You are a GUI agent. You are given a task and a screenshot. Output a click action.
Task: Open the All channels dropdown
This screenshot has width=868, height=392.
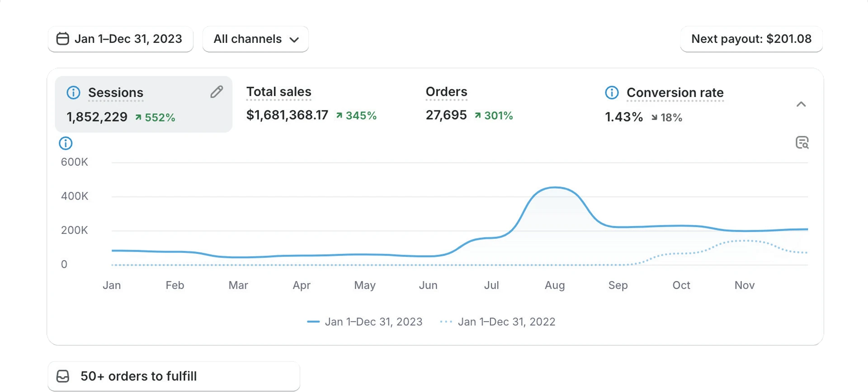[x=256, y=39]
